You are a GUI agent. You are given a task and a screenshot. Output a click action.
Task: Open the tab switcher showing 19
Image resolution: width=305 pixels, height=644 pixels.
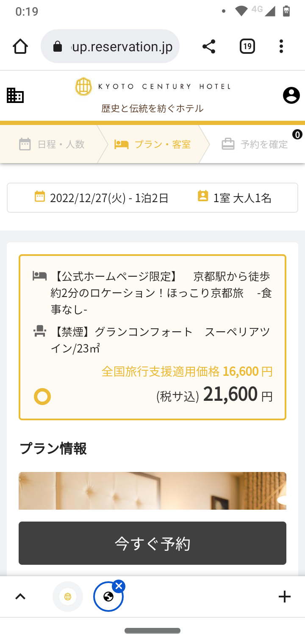coord(247,46)
